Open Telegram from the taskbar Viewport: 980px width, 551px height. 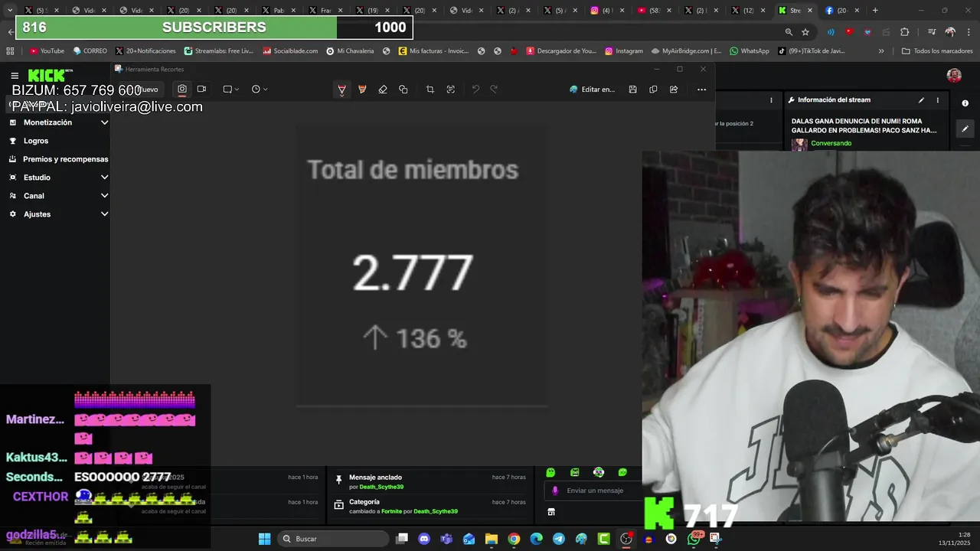click(559, 539)
